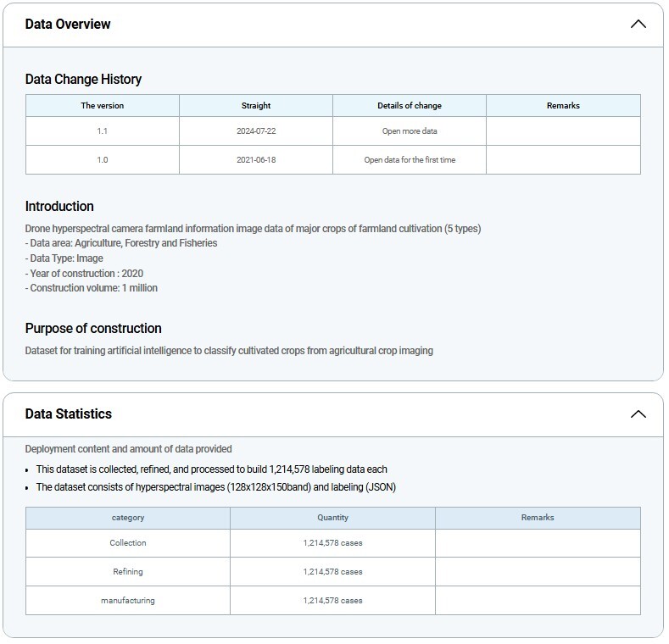Click the Collection category row
Image resolution: width=669 pixels, height=644 pixels.
coord(128,543)
